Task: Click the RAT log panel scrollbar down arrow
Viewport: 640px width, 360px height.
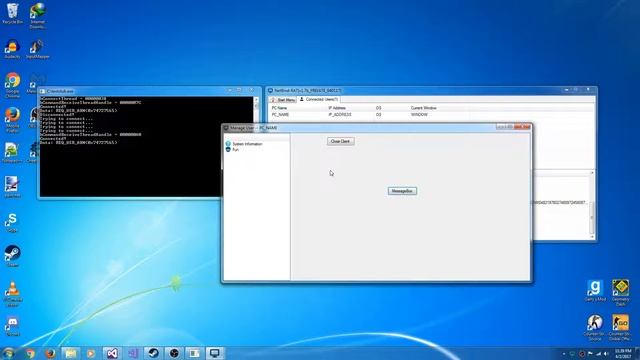Action: (592, 237)
